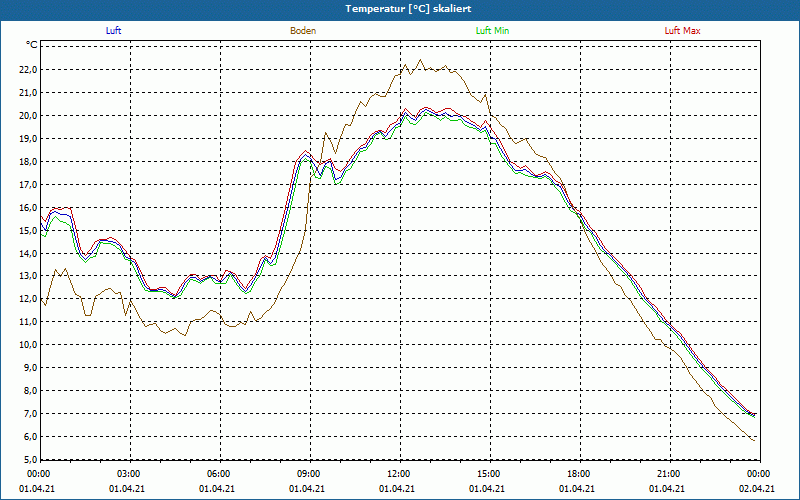800x500 pixels.
Task: Click the 16,0 y-axis value
Action: tap(28, 207)
